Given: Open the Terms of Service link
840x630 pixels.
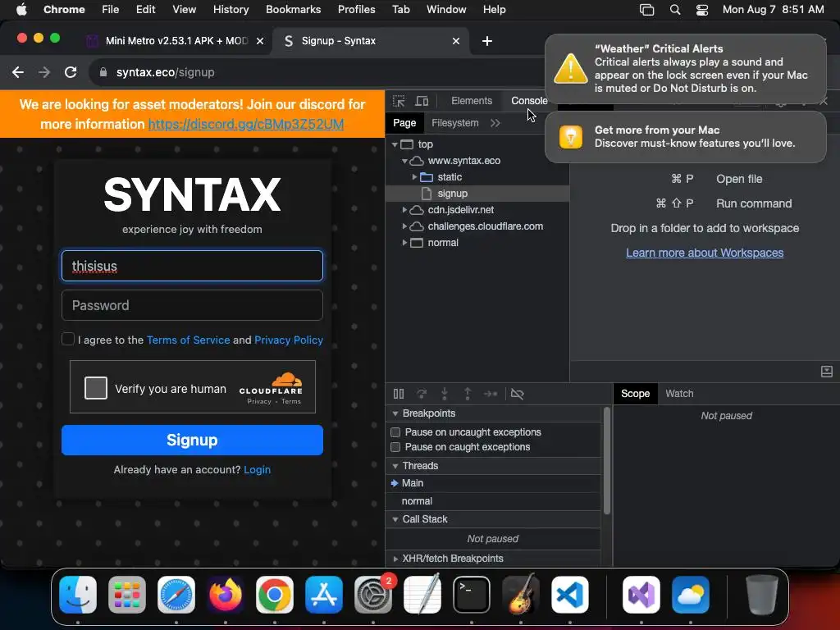Looking at the screenshot, I should 188,340.
